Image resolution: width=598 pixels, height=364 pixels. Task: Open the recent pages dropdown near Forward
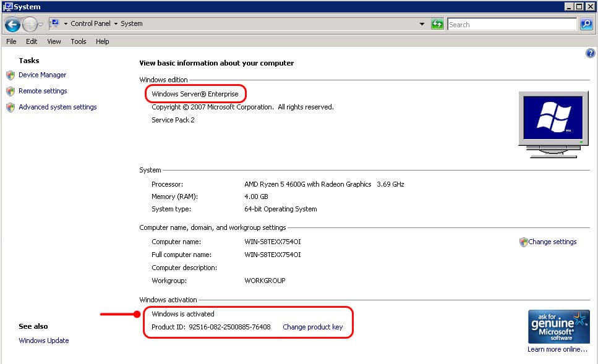pos(40,25)
